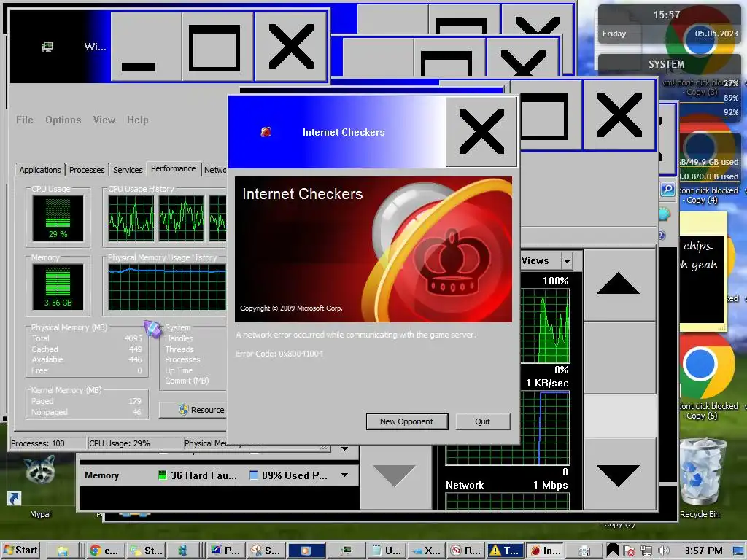Click the media player taskbar button
The width and height of the screenshot is (747, 560).
tap(306, 551)
